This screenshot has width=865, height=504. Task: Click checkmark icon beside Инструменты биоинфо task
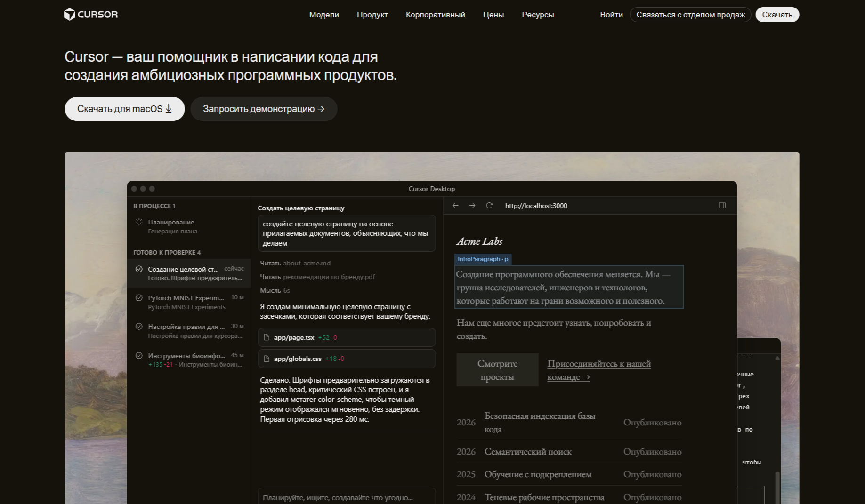[139, 355]
